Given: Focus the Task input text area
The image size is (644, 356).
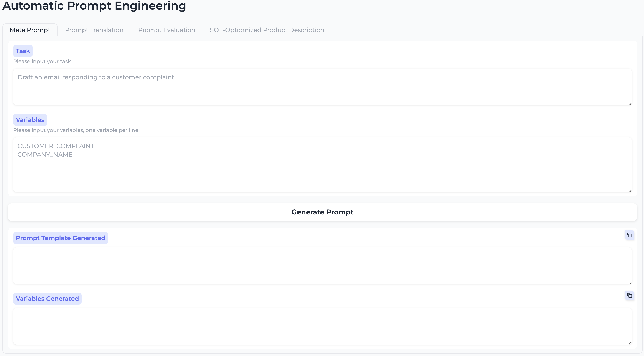Looking at the screenshot, I should (322, 87).
